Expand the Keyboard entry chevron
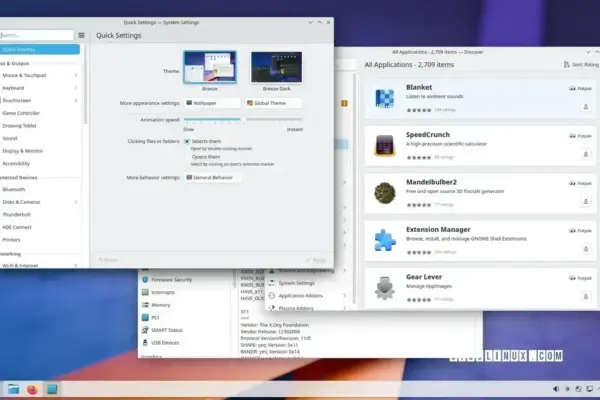The width and height of the screenshot is (600, 400). pyautogui.click(x=75, y=88)
